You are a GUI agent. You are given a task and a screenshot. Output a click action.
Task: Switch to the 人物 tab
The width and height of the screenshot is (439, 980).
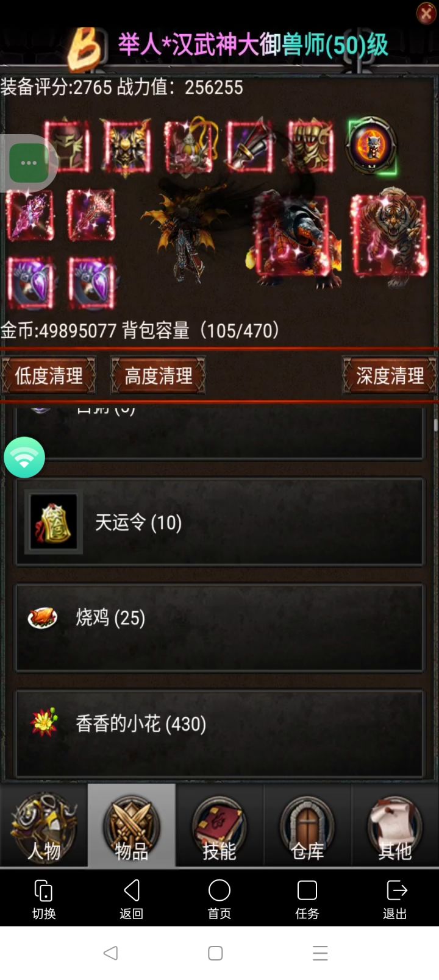[x=44, y=825]
